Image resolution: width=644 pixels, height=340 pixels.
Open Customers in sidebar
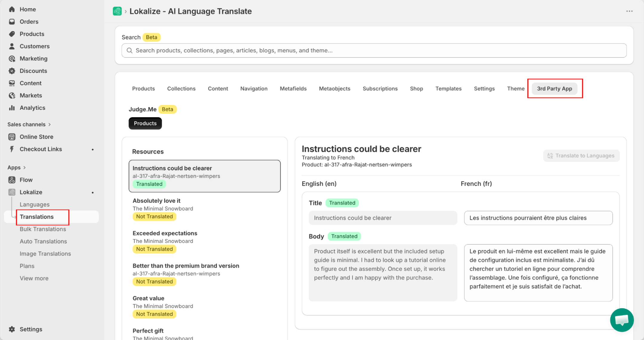pos(35,46)
